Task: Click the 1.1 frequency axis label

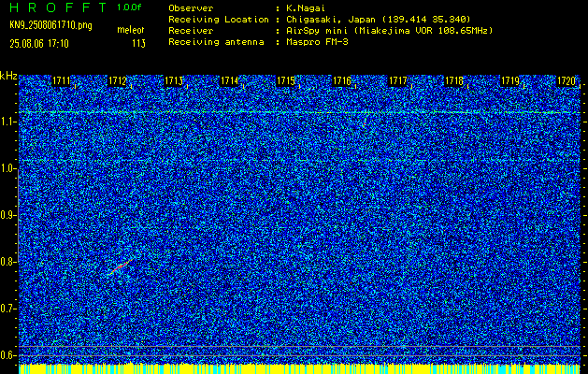Action: [8, 122]
